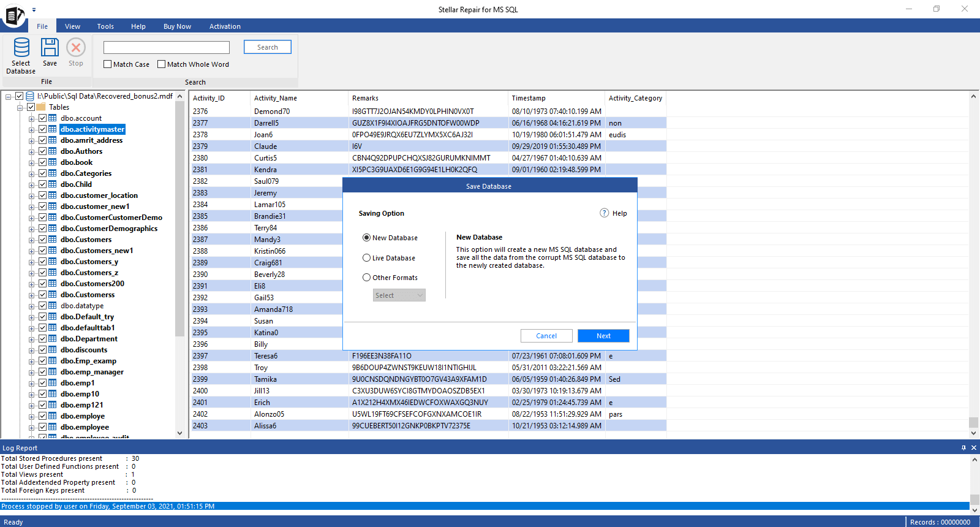This screenshot has height=527, width=980.
Task: Select the dbo.Emp_examp tree item
Action: (x=88, y=361)
